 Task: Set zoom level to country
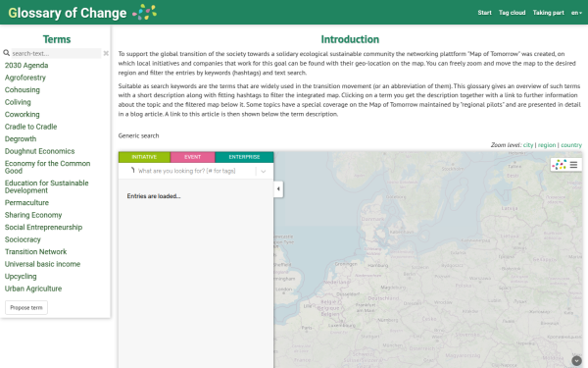(571, 145)
